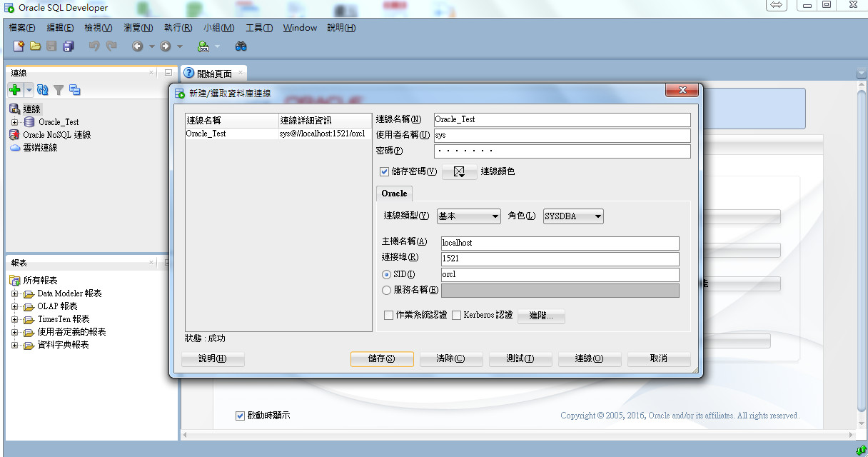The width and height of the screenshot is (868, 457).
Task: Open the 角色 SYSDBA dropdown
Action: pyautogui.click(x=573, y=216)
